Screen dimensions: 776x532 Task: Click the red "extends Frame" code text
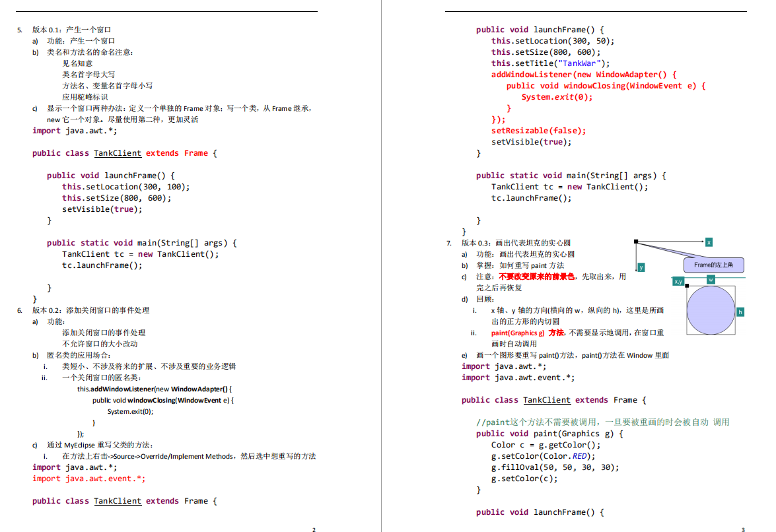pyautogui.click(x=177, y=153)
